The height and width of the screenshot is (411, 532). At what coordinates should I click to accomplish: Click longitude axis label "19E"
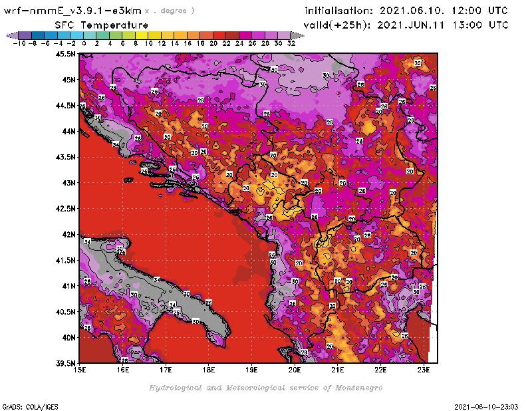click(251, 370)
